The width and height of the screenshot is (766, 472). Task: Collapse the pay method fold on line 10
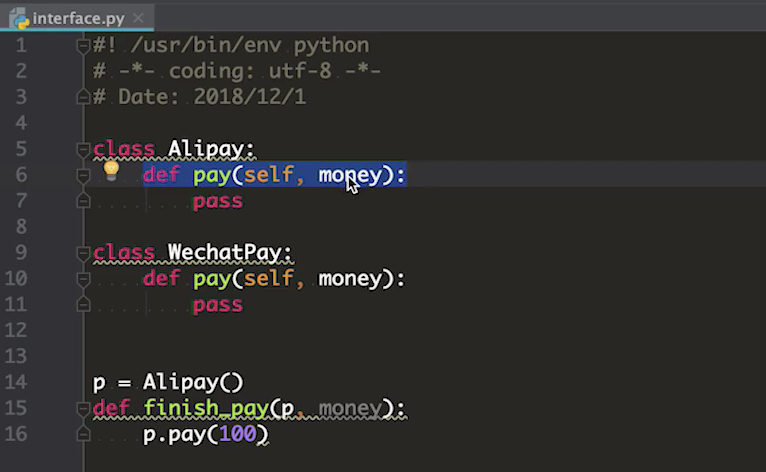(83, 279)
